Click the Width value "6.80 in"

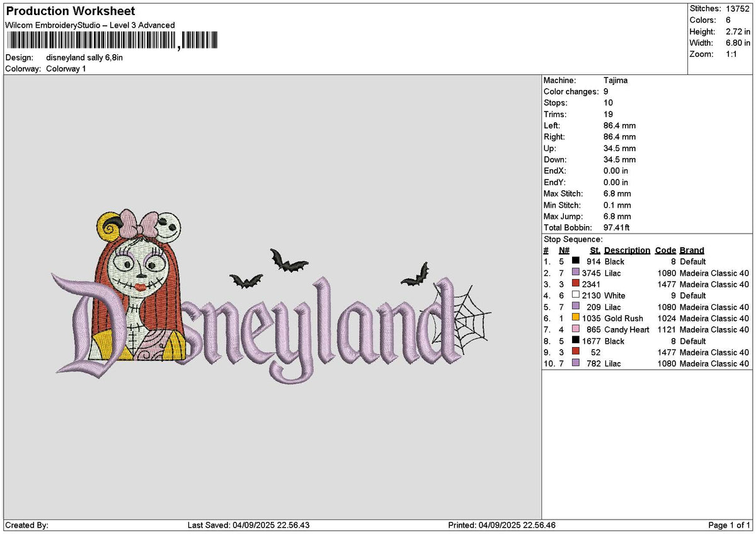click(x=738, y=43)
